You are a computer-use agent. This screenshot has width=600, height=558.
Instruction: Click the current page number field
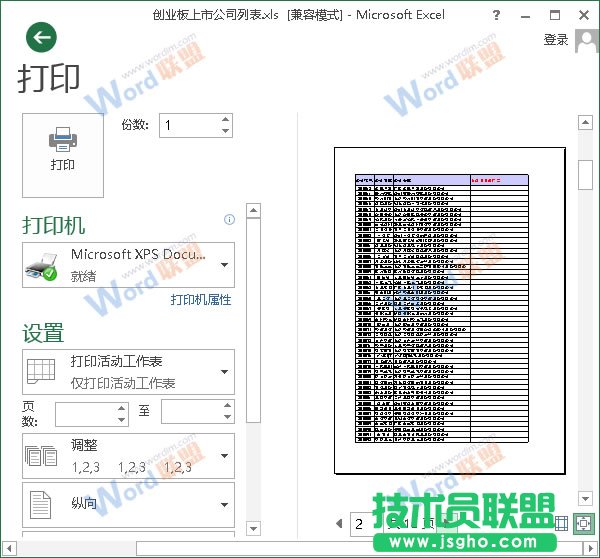tap(361, 524)
